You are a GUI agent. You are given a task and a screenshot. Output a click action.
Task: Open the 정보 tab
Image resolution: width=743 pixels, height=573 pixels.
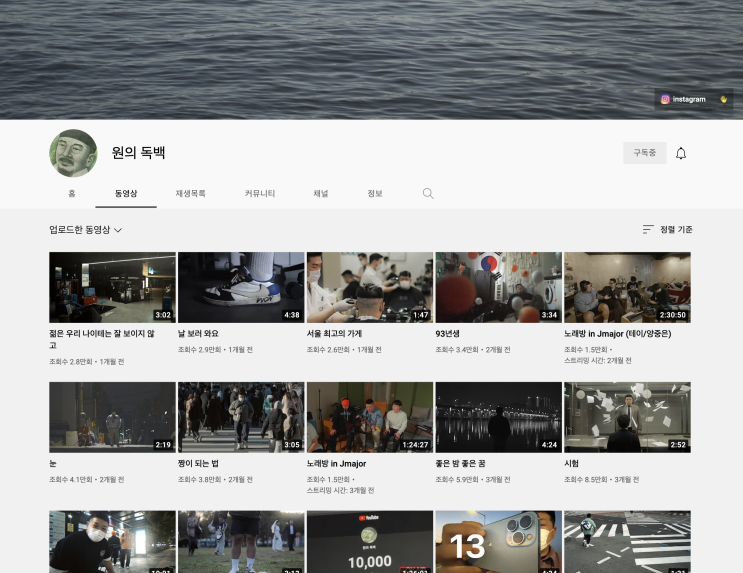coord(375,193)
